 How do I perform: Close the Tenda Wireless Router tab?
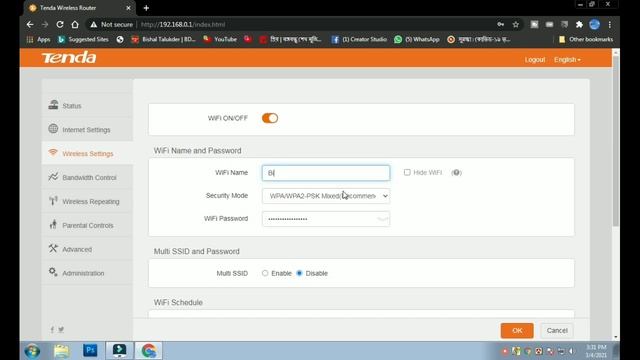click(x=128, y=8)
